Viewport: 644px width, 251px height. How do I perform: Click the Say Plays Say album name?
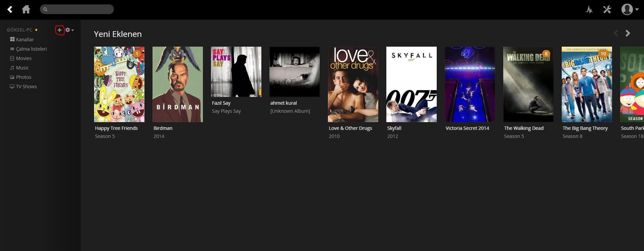point(226,111)
